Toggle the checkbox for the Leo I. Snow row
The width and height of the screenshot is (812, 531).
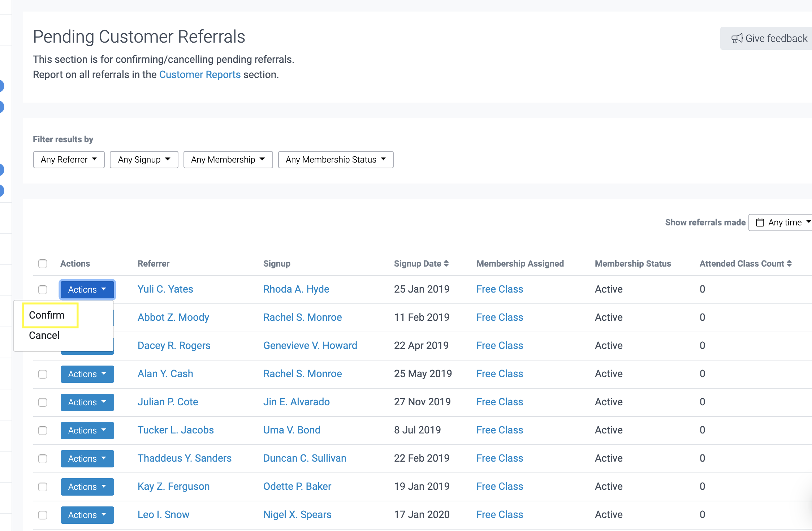[x=43, y=515]
